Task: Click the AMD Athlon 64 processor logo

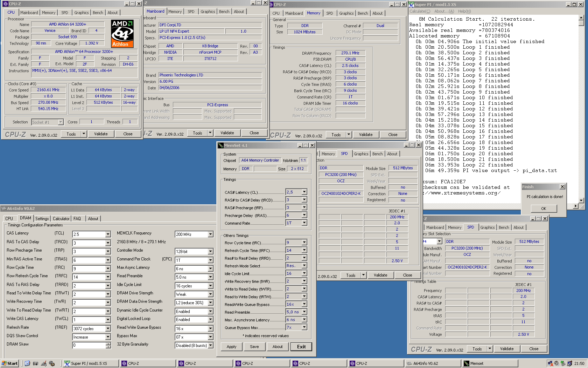Action: pos(122,34)
